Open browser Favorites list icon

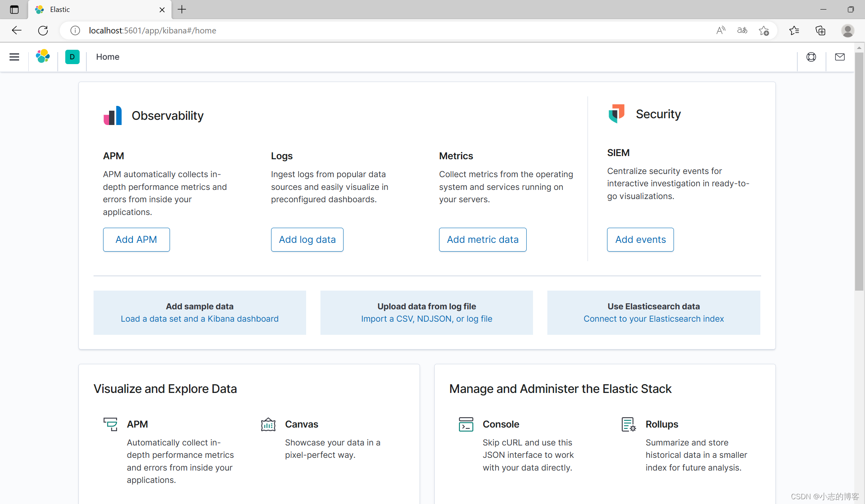tap(794, 31)
